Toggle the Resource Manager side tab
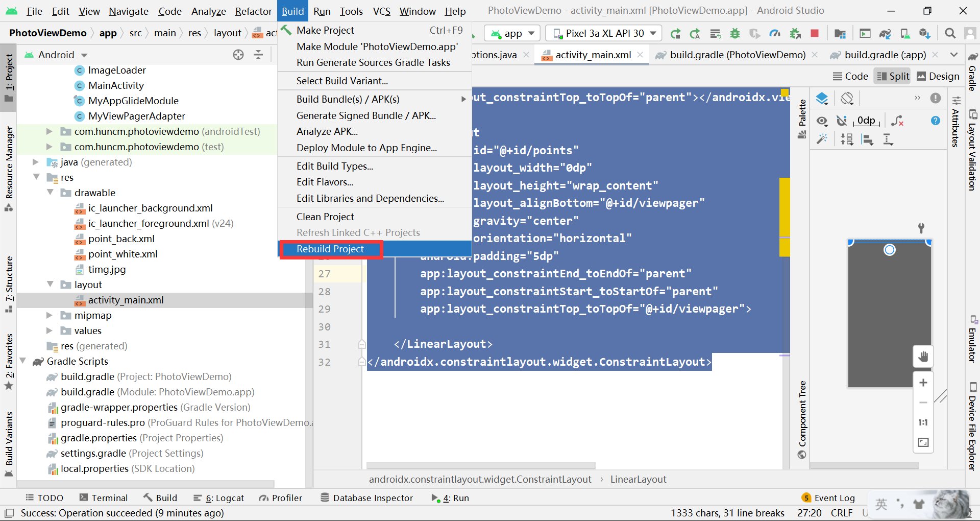 point(9,169)
